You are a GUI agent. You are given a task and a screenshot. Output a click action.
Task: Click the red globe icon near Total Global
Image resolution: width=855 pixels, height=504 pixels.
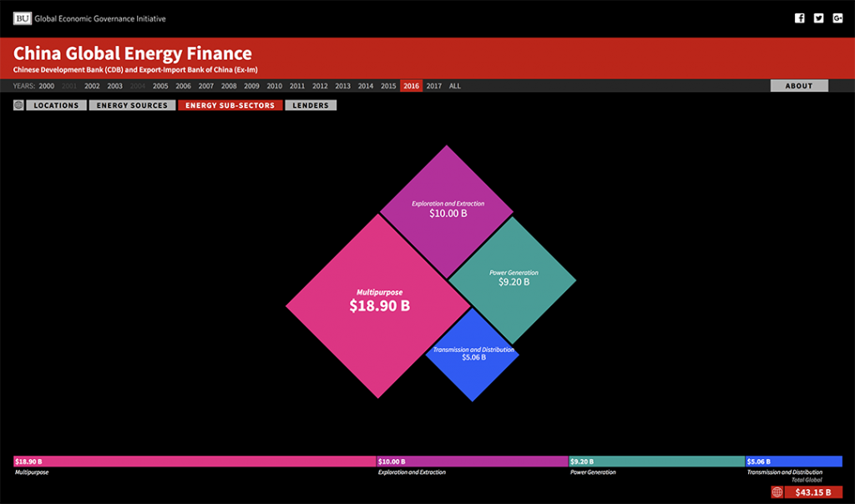coord(777,492)
